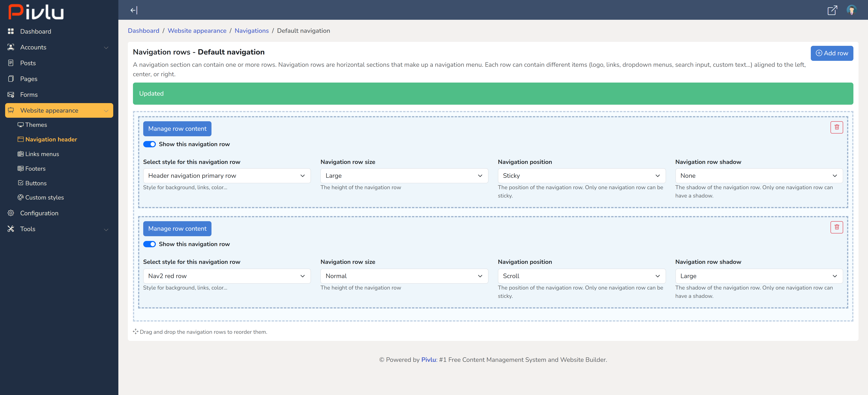Open Navigations from the breadcrumb
Screen dimensions: 868x395
pyautogui.click(x=251, y=30)
